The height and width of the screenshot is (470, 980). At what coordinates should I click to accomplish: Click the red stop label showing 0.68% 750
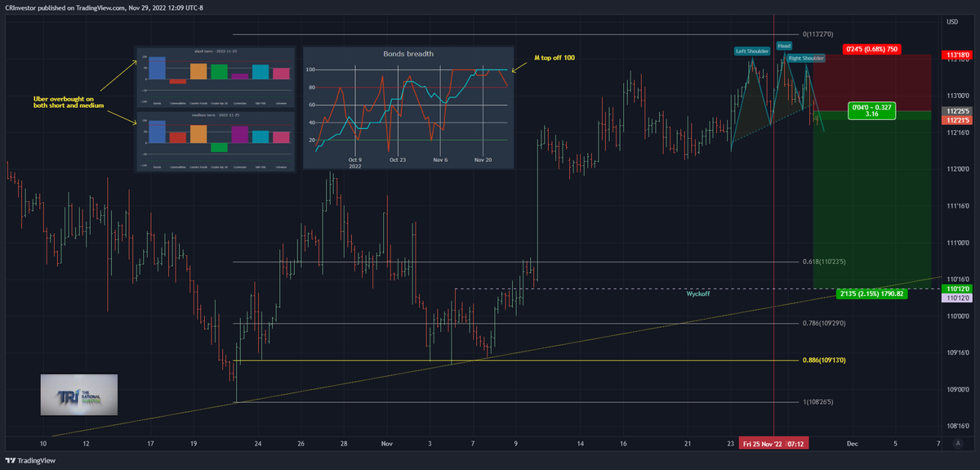point(871,48)
